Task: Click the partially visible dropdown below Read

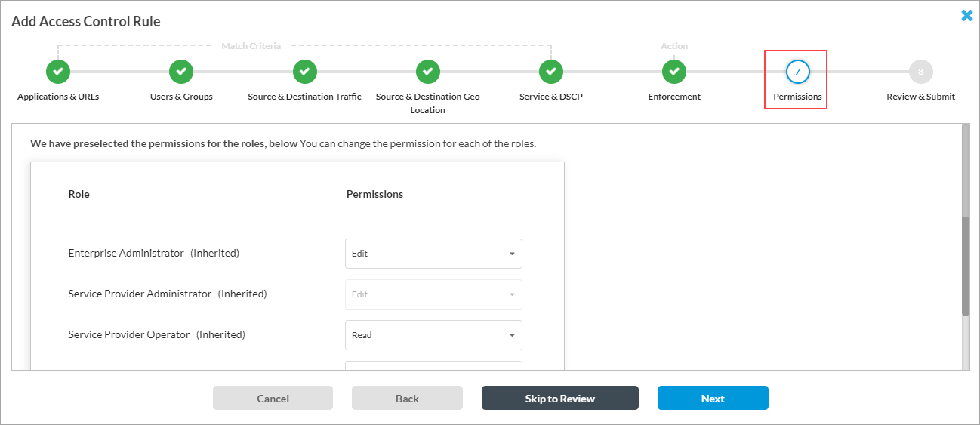Action: point(433,365)
